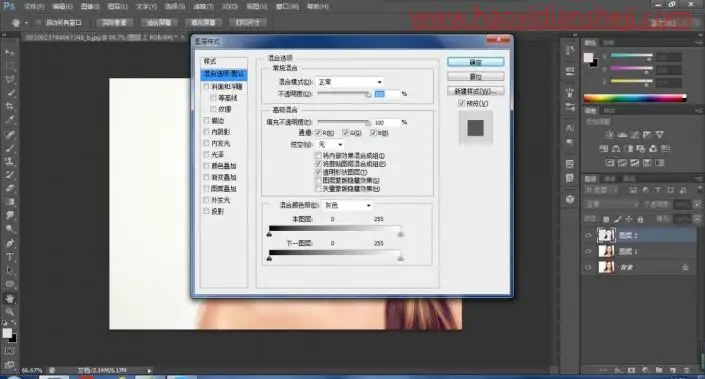705x379 pixels.
Task: Select the Move tool in the toolbox
Action: tap(9, 53)
